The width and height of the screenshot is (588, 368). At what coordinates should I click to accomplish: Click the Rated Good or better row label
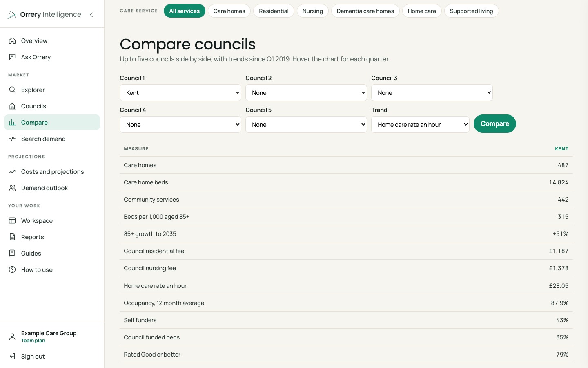(152, 355)
